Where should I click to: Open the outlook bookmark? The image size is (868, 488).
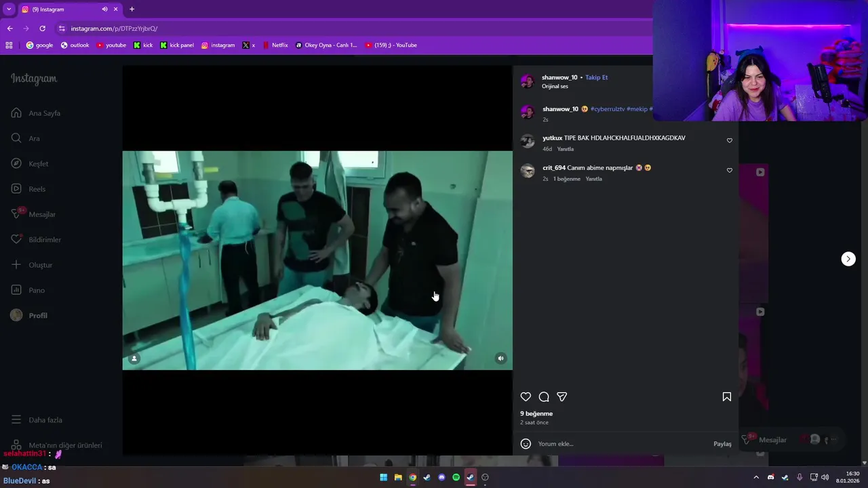(75, 45)
